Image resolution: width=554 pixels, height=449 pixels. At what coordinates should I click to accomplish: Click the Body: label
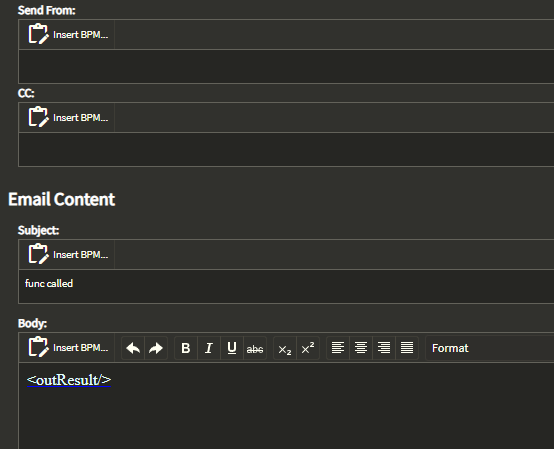tap(33, 324)
